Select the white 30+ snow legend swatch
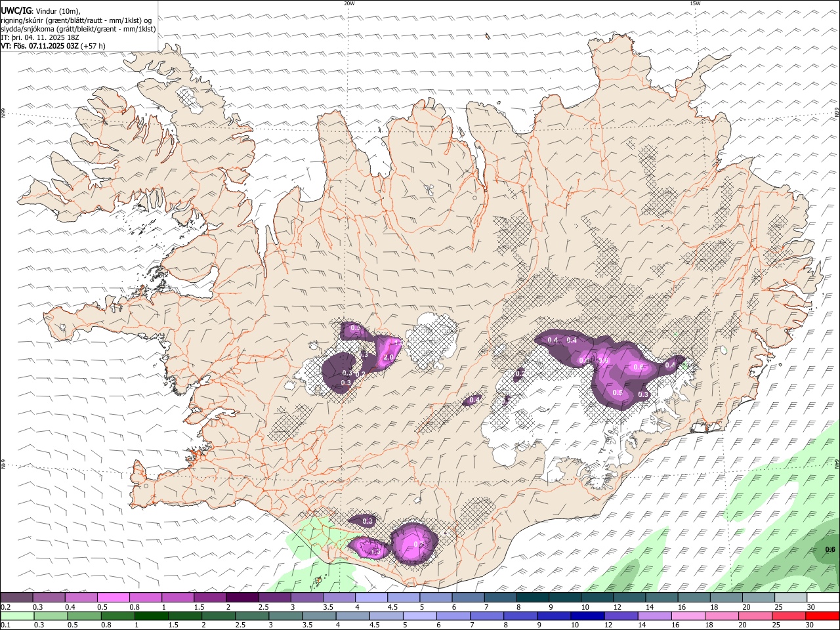 point(823,597)
